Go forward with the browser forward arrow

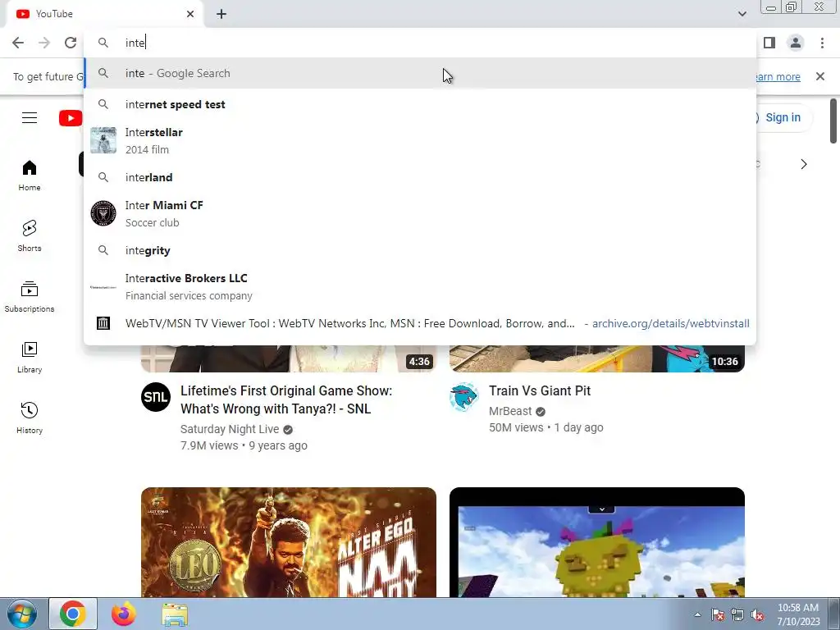click(x=44, y=43)
